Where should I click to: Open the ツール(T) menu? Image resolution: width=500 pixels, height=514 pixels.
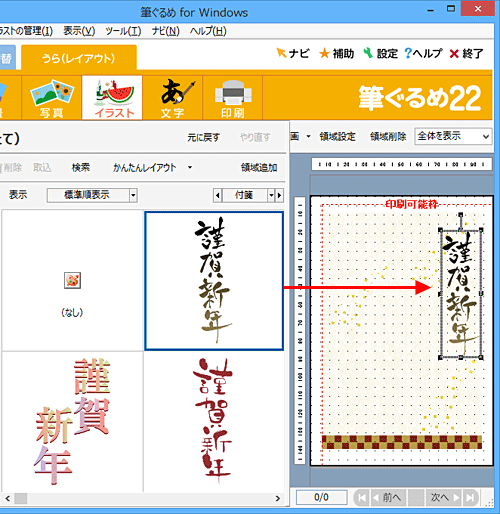(x=123, y=31)
